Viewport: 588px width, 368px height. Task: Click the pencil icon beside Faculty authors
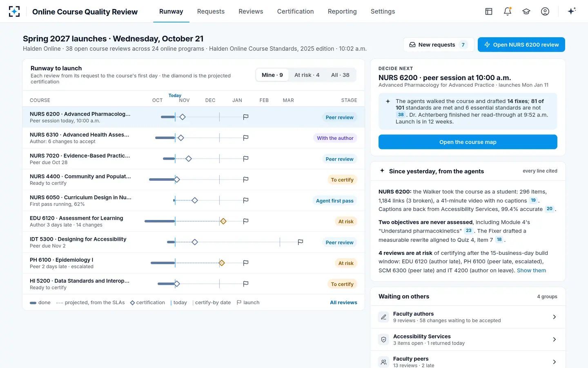pyautogui.click(x=383, y=317)
